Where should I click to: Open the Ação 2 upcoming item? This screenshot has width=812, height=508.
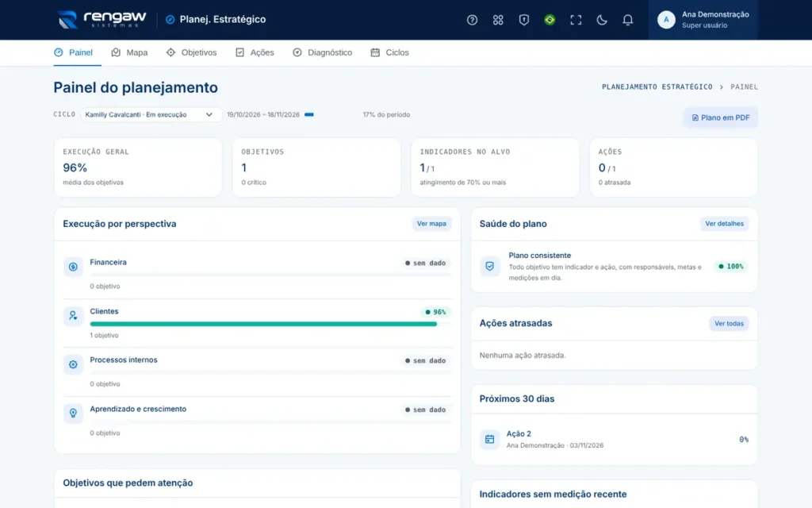tap(615, 439)
